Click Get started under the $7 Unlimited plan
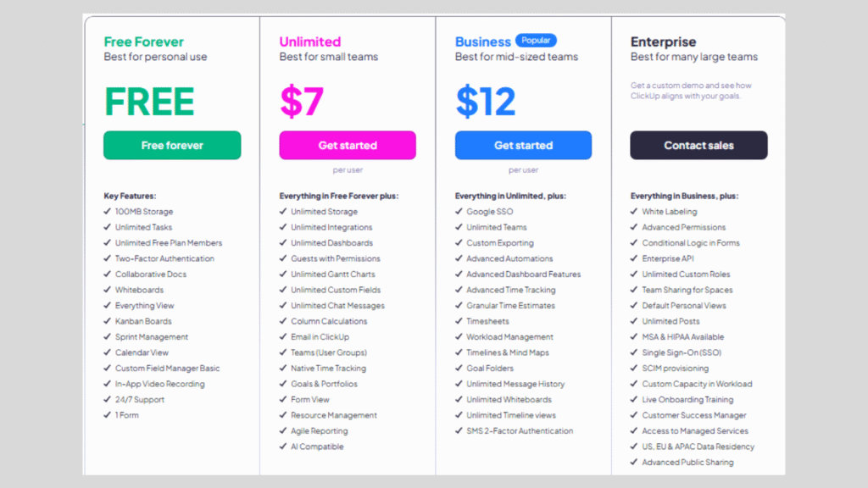The image size is (868, 488). pos(348,146)
